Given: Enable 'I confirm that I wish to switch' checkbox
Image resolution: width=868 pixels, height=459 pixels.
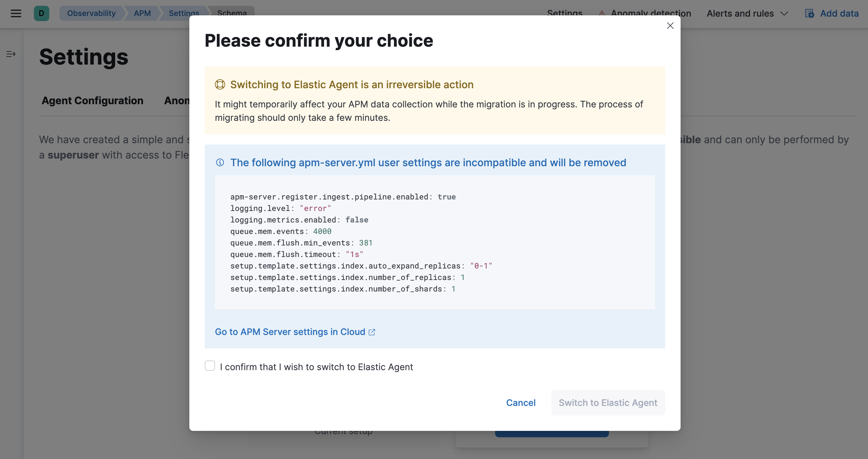Looking at the screenshot, I should coord(209,366).
